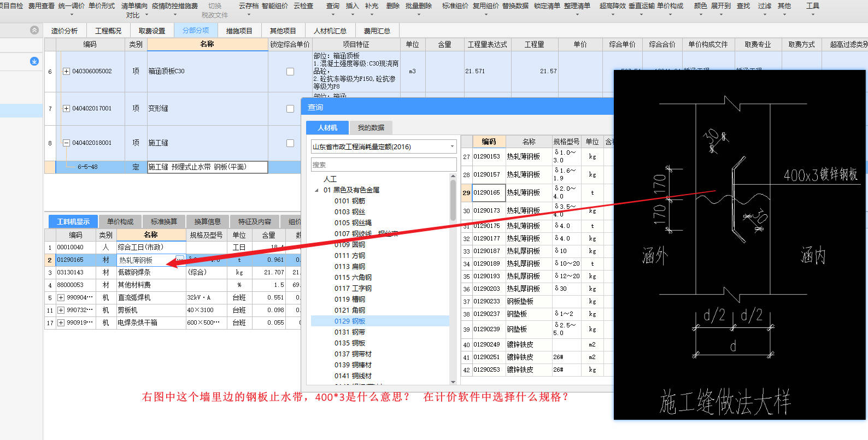This screenshot has height=440, width=868.
Task: Collapse the 01 黑色及有色金属 tree node
Action: pos(316,190)
